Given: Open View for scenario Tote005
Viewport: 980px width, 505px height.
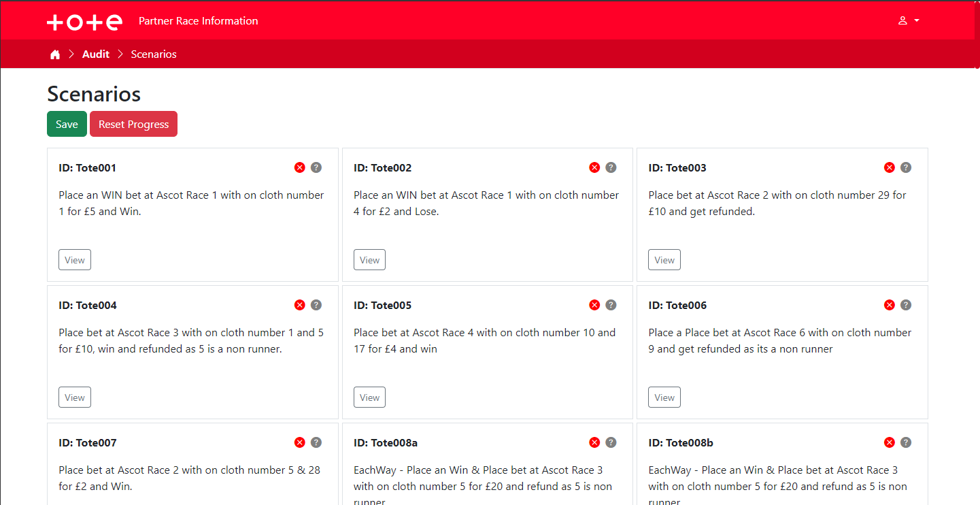Looking at the screenshot, I should point(369,397).
